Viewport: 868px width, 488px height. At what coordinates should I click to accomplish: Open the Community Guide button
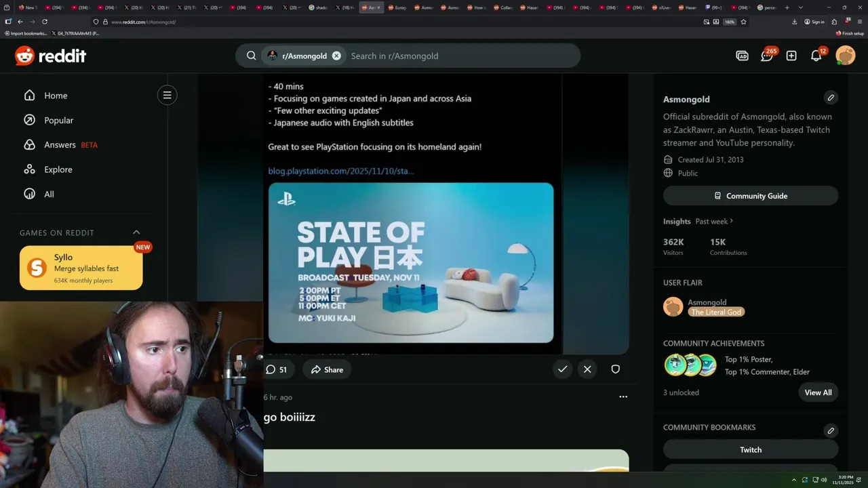coord(751,196)
